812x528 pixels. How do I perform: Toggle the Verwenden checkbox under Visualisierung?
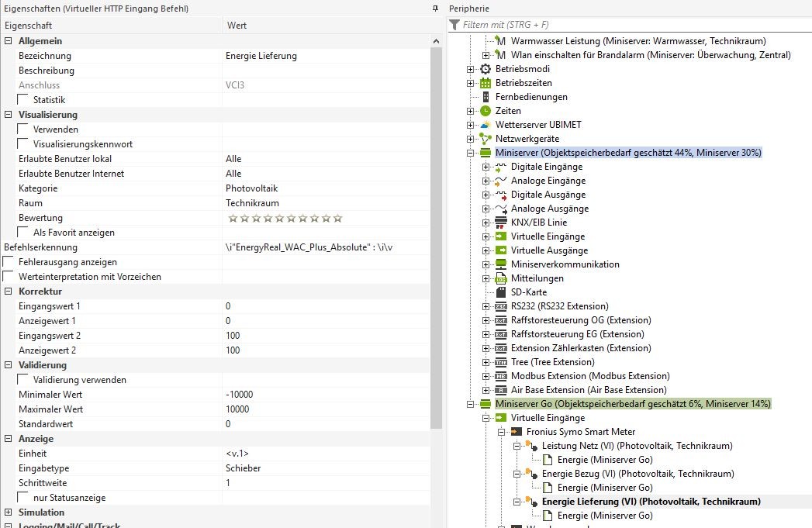tap(23, 129)
